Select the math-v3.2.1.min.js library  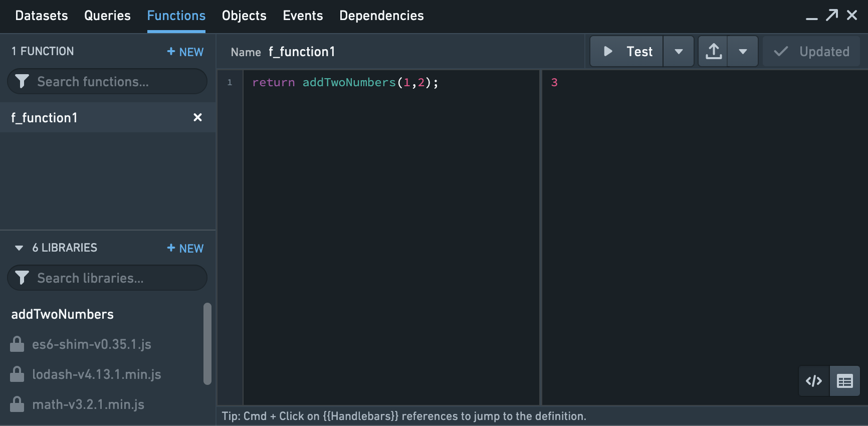point(88,404)
